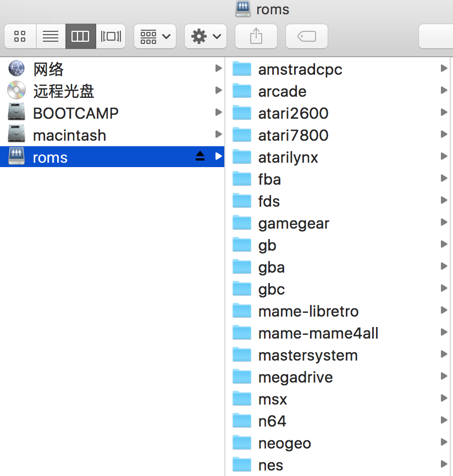This screenshot has height=476, width=453.
Task: Expand the arcade folder contents
Action: tap(444, 90)
